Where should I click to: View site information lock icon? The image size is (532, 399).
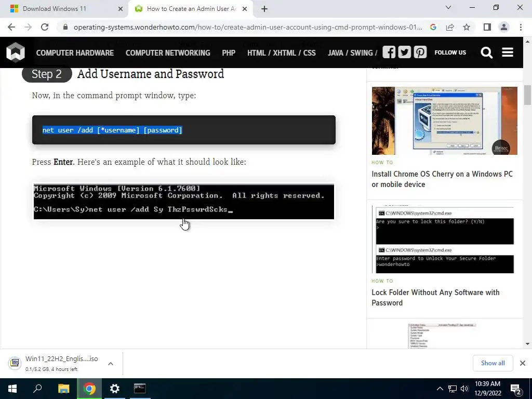coord(65,27)
